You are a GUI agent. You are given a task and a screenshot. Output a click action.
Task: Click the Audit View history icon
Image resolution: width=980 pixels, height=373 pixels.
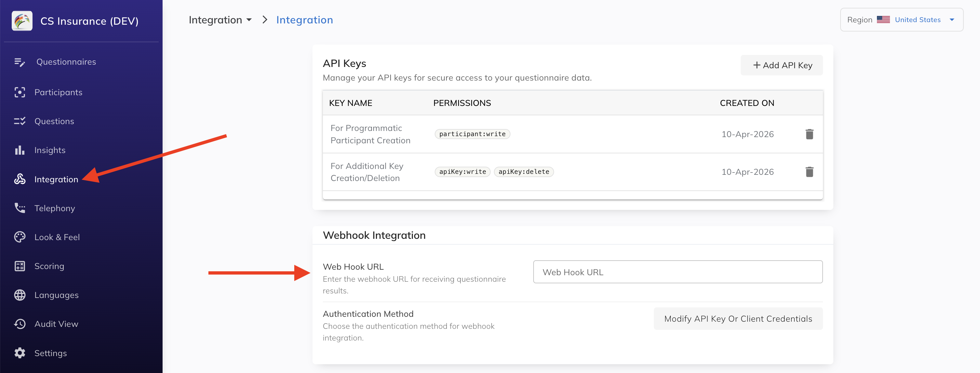(x=20, y=324)
